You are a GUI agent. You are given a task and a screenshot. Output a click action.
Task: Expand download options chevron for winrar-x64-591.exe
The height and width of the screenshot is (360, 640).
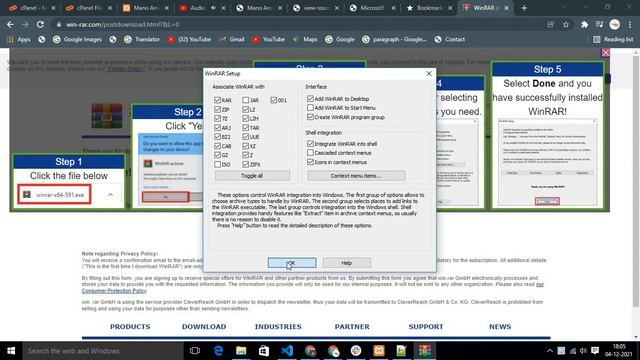pos(111,195)
